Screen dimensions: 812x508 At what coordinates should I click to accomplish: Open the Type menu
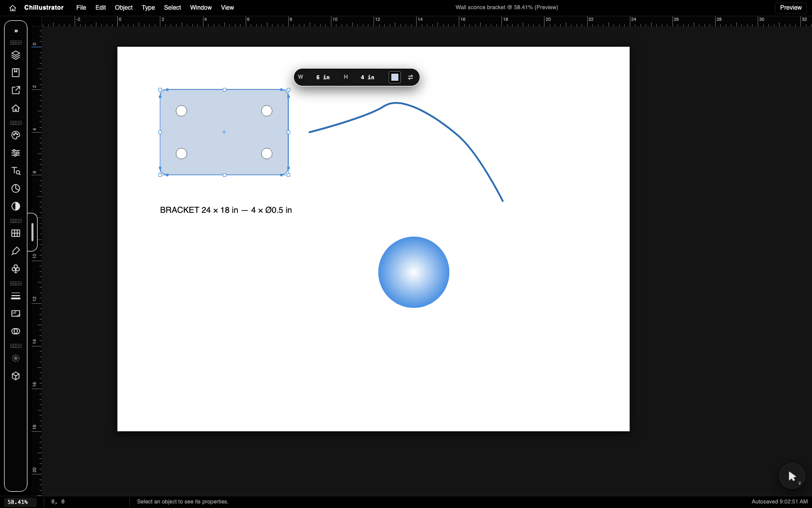coord(148,8)
